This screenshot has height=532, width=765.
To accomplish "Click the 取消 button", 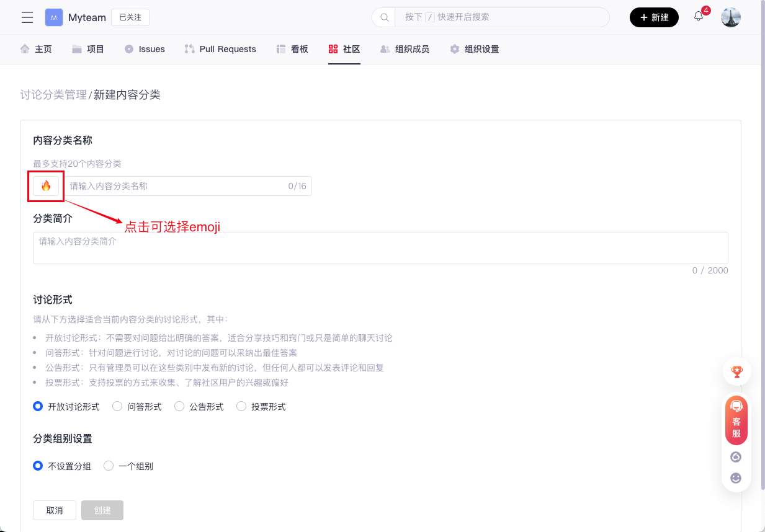I will pos(55,510).
